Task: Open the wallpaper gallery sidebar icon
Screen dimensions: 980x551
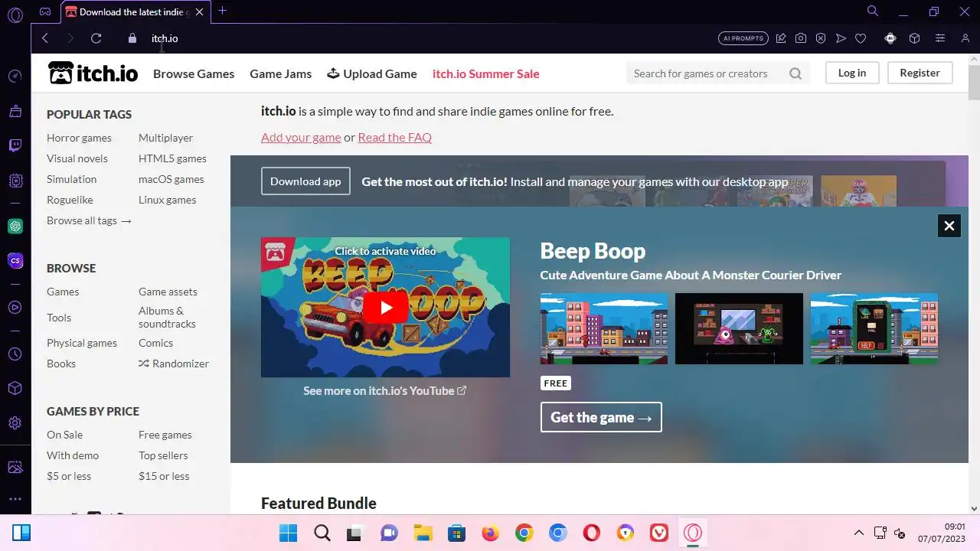Action: click(x=15, y=467)
